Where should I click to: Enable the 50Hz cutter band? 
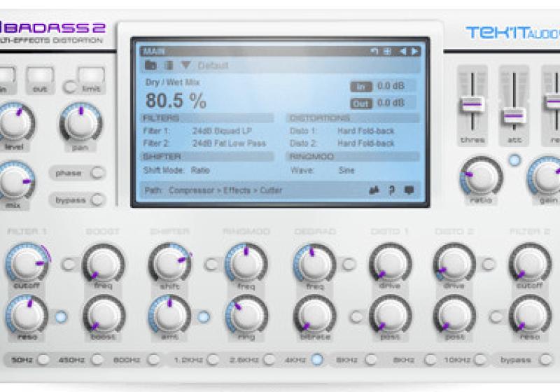(x=43, y=360)
